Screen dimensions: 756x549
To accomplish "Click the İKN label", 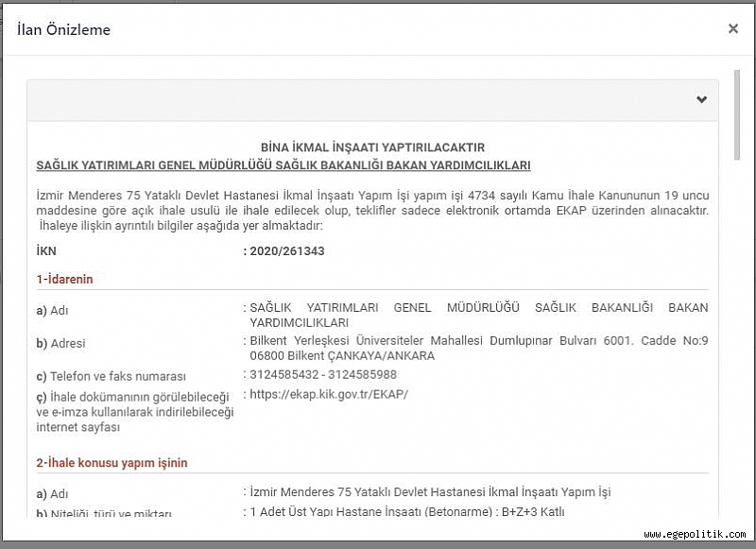I will [x=46, y=251].
